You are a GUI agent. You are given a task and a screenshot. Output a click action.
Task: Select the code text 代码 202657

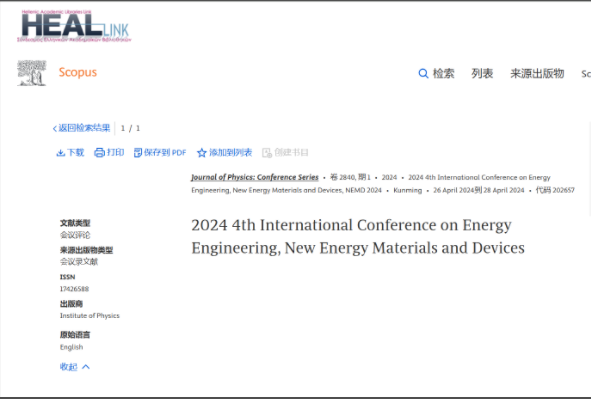(555, 190)
